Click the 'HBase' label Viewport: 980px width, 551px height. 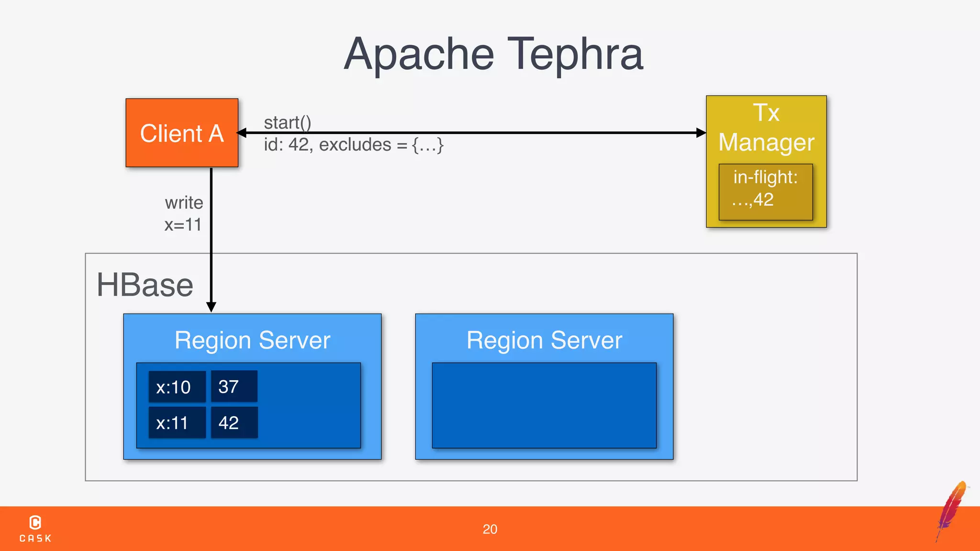[x=145, y=285]
